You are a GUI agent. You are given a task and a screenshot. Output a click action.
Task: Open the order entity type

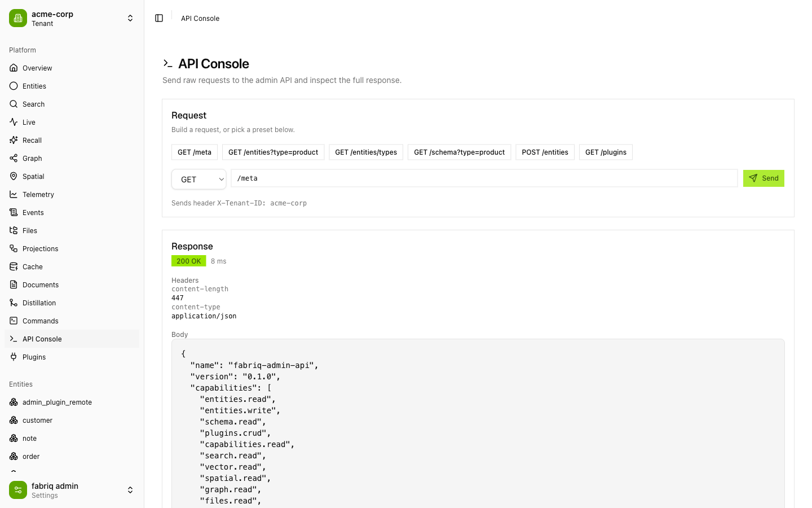pyautogui.click(x=72, y=456)
